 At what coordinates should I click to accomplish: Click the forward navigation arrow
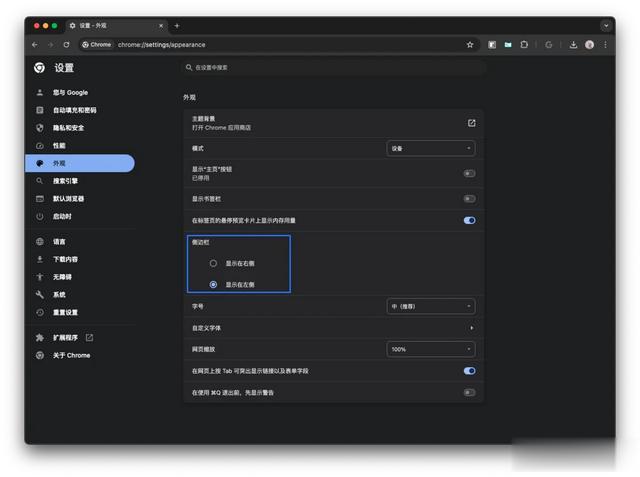pos(51,45)
